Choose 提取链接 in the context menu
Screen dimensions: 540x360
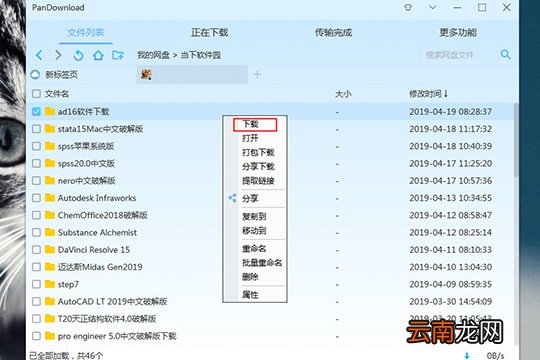(258, 181)
